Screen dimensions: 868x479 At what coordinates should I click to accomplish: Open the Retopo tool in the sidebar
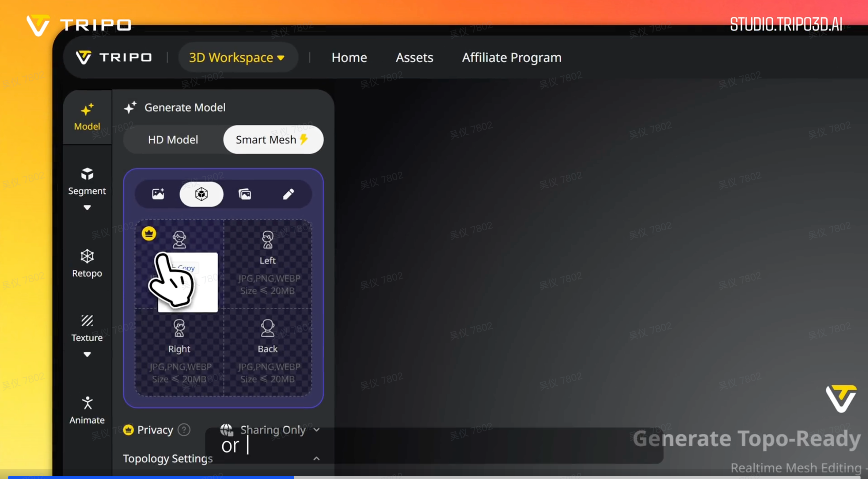[x=87, y=264]
